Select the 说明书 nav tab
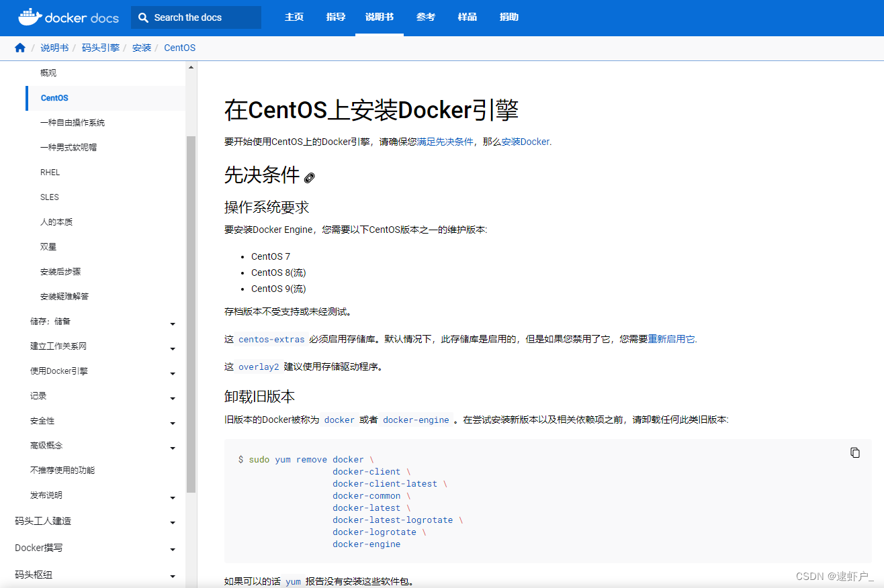This screenshot has width=884, height=588. point(380,17)
